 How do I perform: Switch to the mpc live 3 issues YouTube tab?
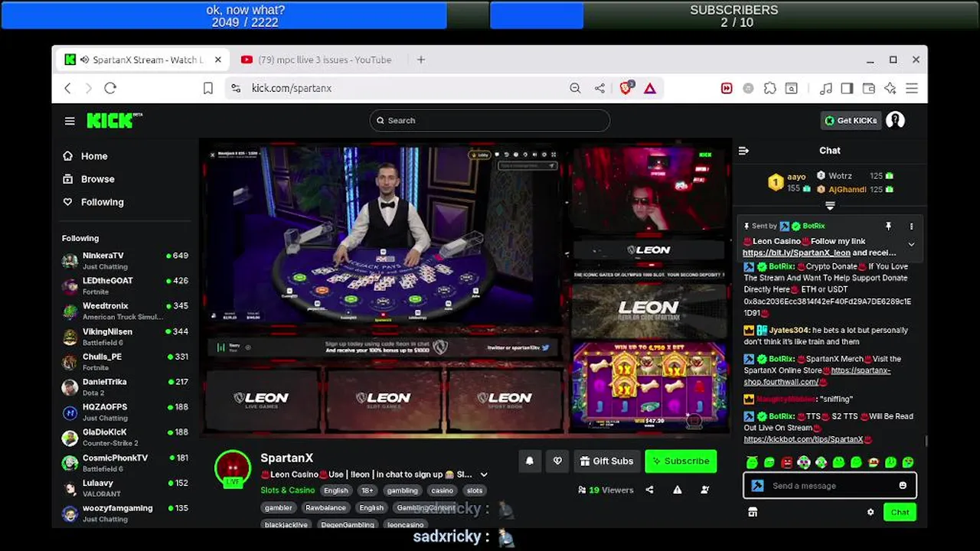tap(317, 60)
